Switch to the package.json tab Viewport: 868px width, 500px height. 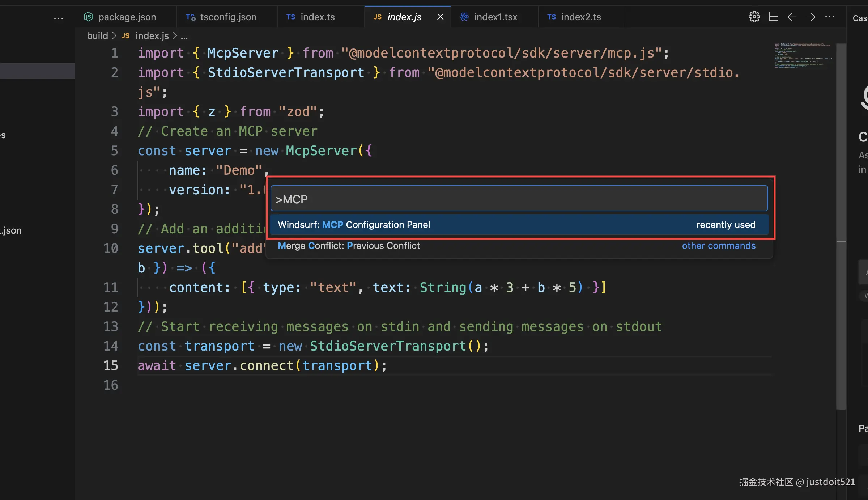(x=127, y=17)
